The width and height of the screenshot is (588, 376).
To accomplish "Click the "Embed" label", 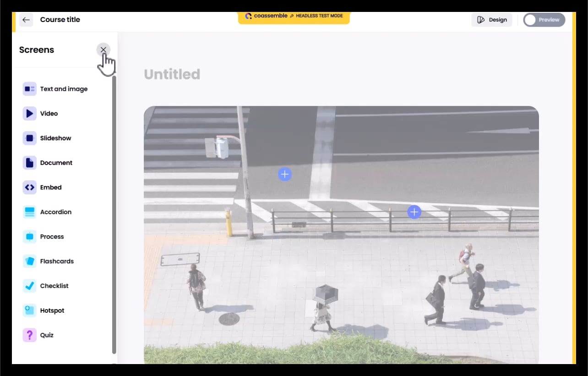I will 51,187.
